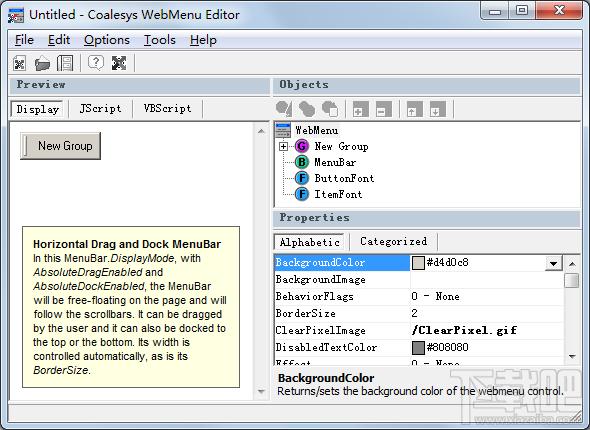Viewport: 590px width, 430px height.
Task: Click the BackgroundColor #d4d0c8 color swatch
Action: point(418,263)
